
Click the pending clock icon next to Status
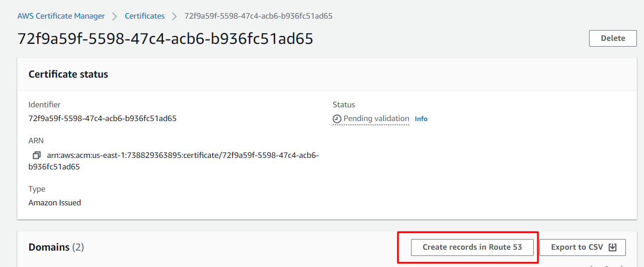click(x=337, y=118)
